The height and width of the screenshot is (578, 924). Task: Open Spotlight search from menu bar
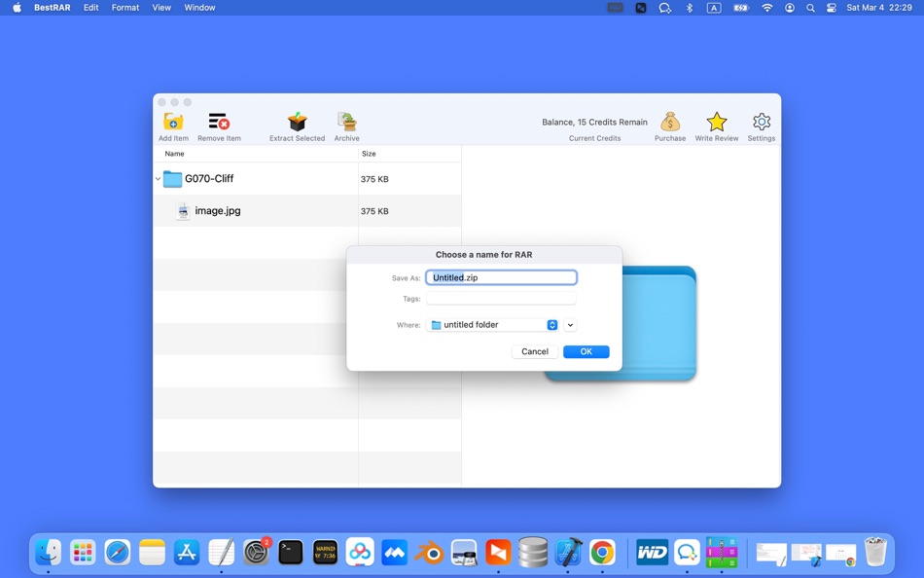point(810,7)
